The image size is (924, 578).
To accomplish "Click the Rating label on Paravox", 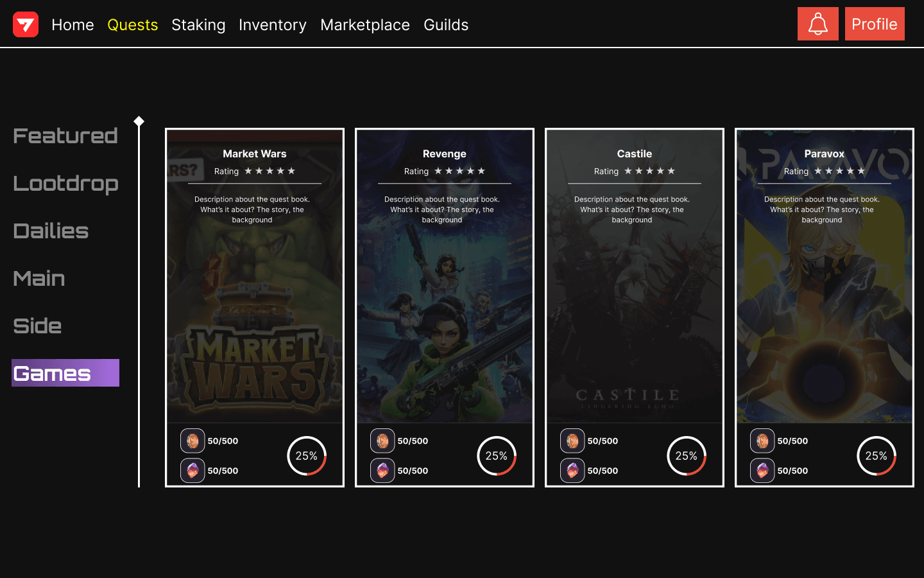I will 796,171.
